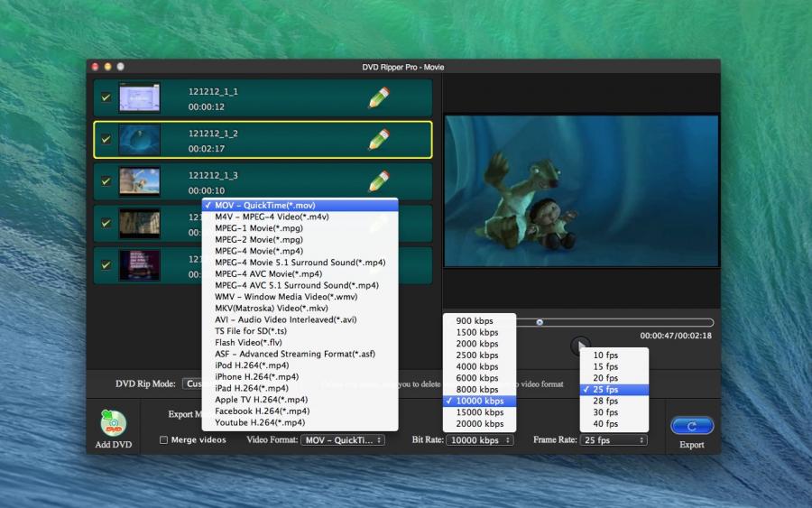Set bit rate to 4000 kbps
The height and width of the screenshot is (508, 812).
[x=480, y=366]
